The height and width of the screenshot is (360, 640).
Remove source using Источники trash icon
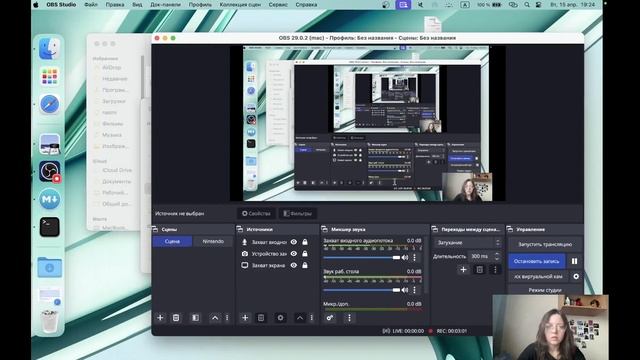tap(261, 318)
